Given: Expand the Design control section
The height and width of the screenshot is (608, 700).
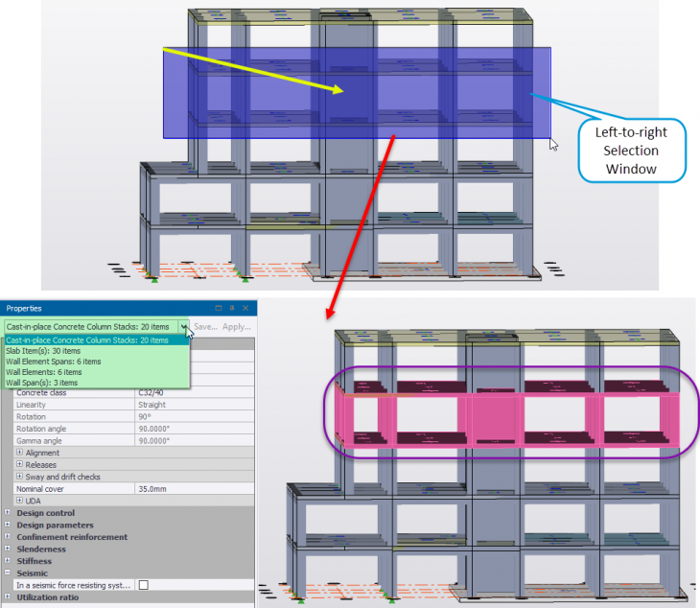Looking at the screenshot, I should (x=8, y=513).
